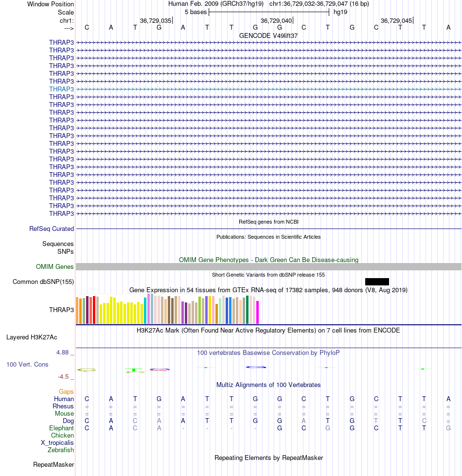462x476 pixels.
Task: Click the black THRAP3 label beside GTEx chart
Action: (x=61, y=310)
